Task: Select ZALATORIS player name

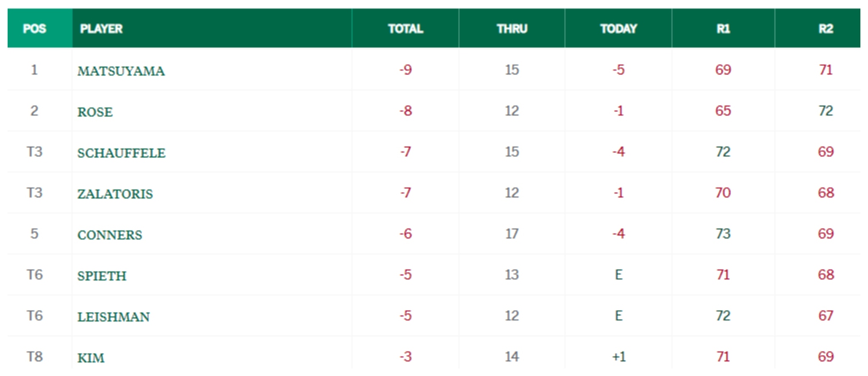Action: pos(115,194)
